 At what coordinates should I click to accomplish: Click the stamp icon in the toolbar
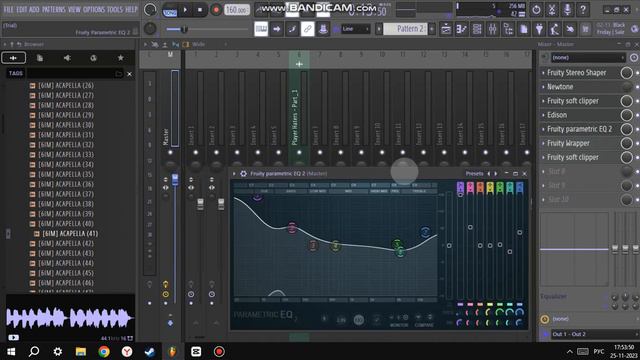click(x=323, y=29)
